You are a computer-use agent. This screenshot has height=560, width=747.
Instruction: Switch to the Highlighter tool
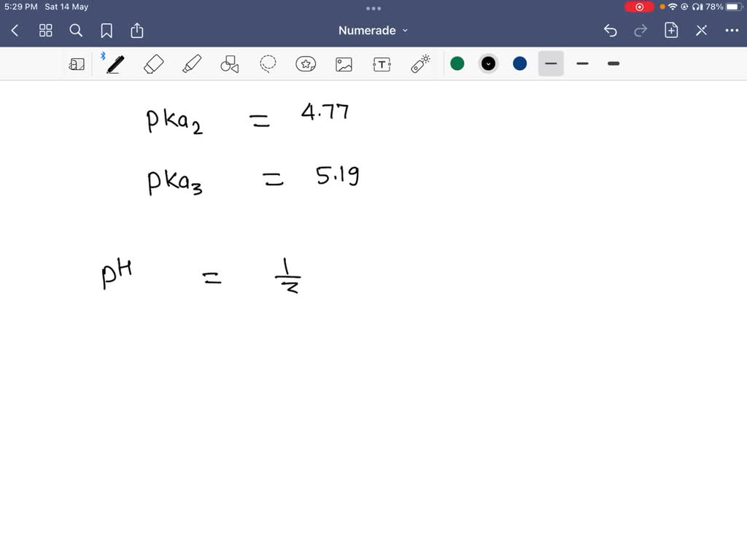191,63
